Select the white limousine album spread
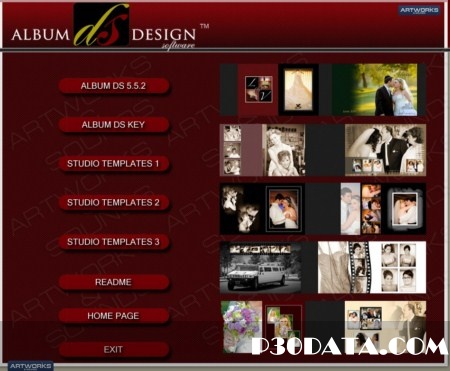 pyautogui.click(x=261, y=267)
